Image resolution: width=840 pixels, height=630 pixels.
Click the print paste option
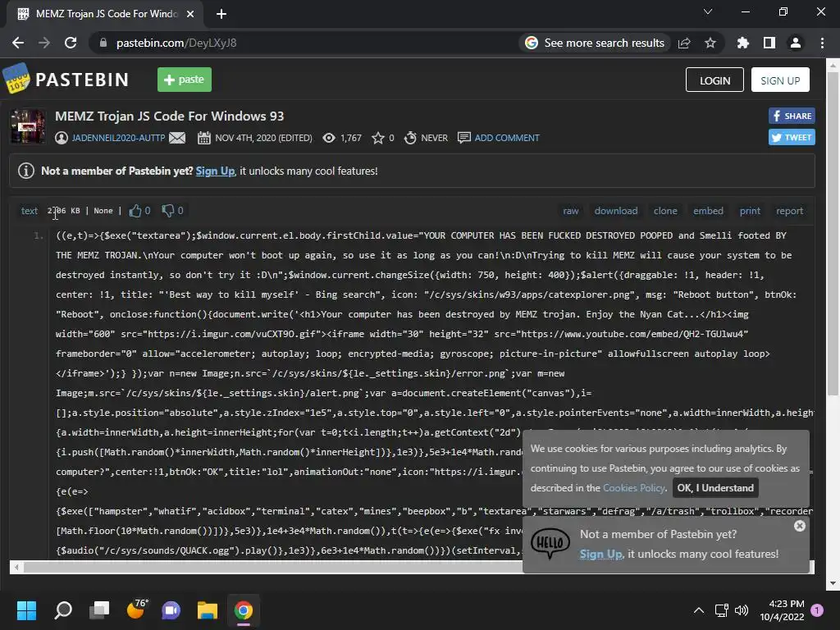(x=750, y=211)
